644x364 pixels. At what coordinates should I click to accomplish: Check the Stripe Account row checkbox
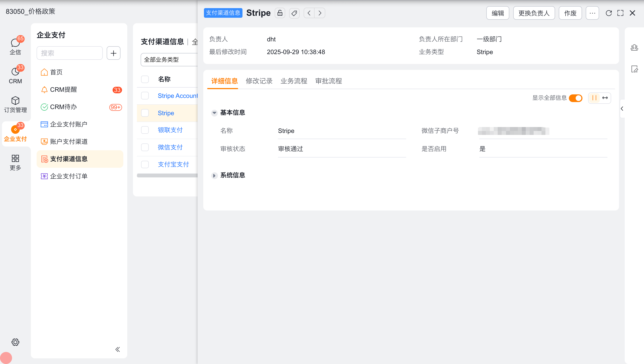click(x=145, y=96)
